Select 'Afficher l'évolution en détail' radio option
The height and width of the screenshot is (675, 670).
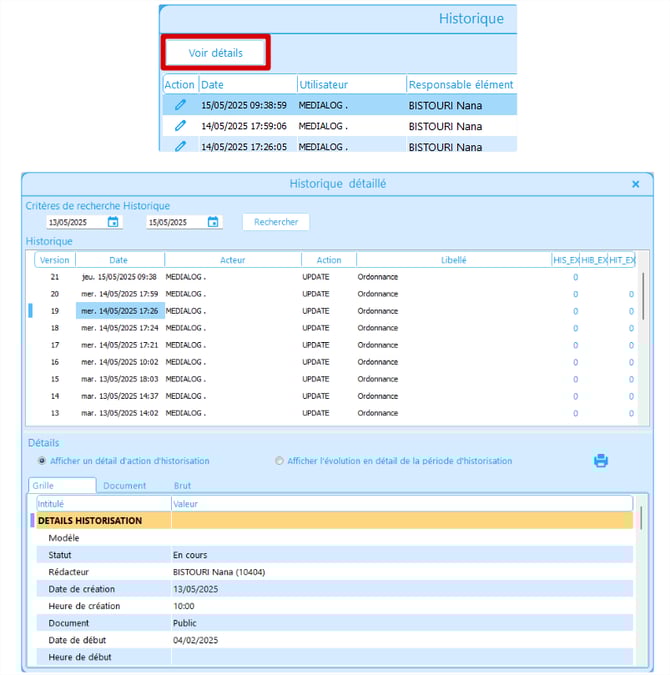pos(279,461)
